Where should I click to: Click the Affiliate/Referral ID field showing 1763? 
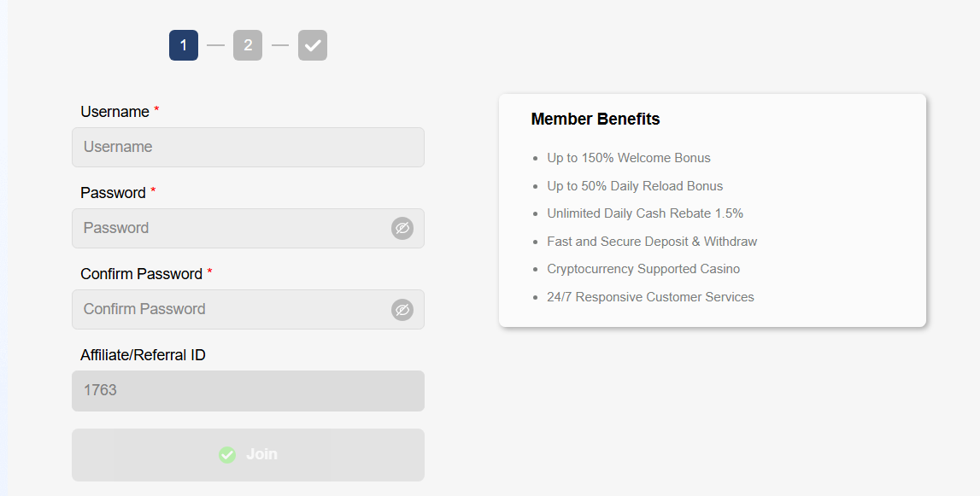click(x=248, y=391)
